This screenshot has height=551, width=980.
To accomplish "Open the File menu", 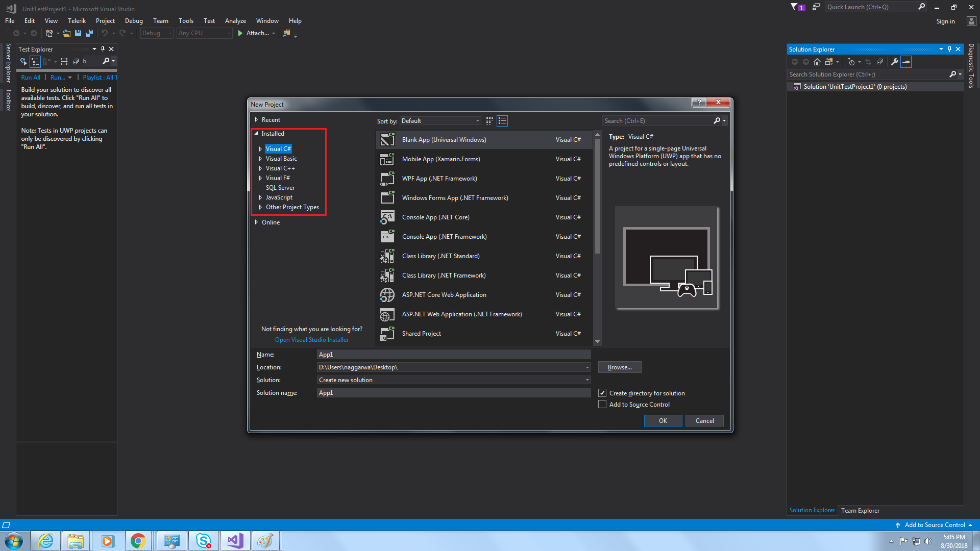I will point(10,21).
